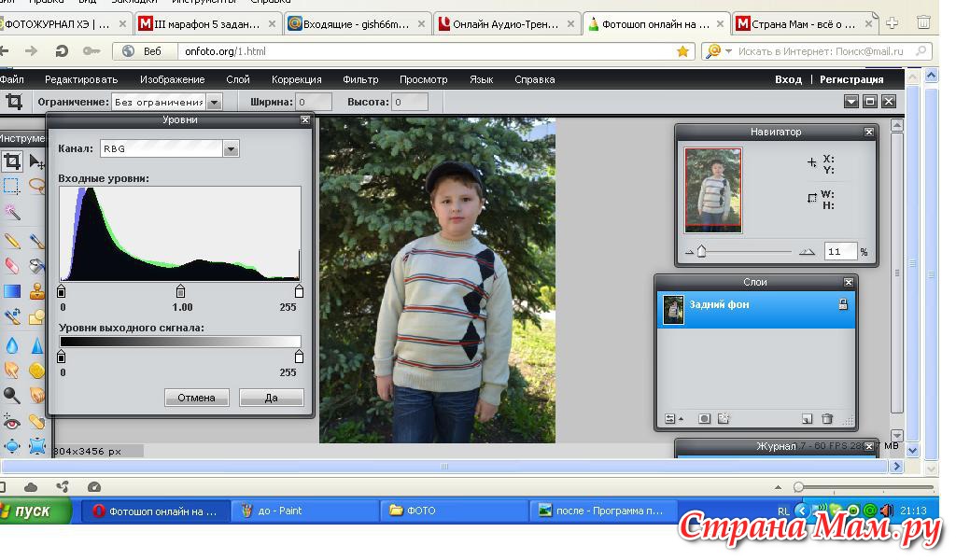Select the Red Eye Reduction tool
This screenshot has height=560, width=956.
coord(12,421)
